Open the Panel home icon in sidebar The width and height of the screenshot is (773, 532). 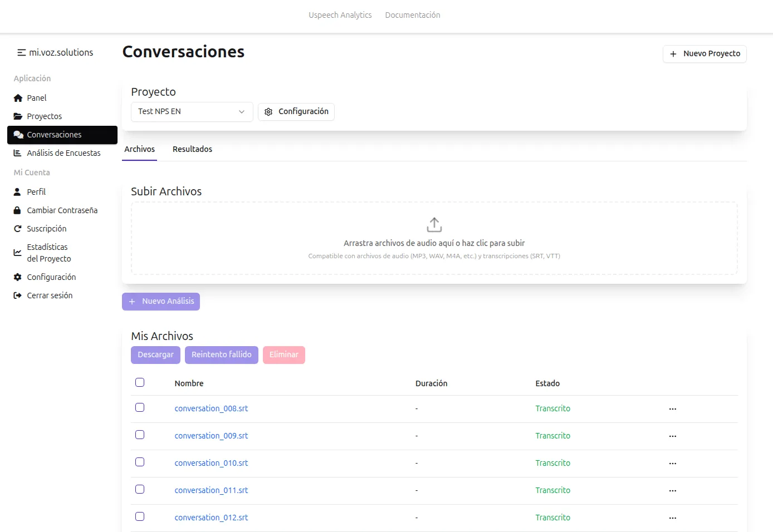[18, 98]
